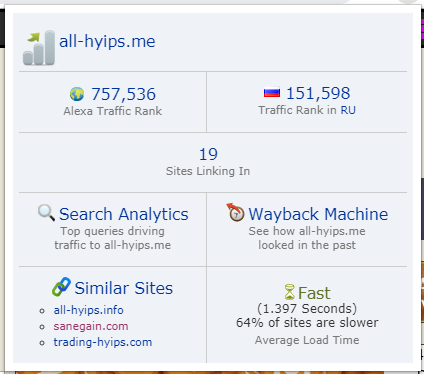Click the magnifying glass Search Analytics icon
The width and height of the screenshot is (424, 374).
click(x=46, y=213)
